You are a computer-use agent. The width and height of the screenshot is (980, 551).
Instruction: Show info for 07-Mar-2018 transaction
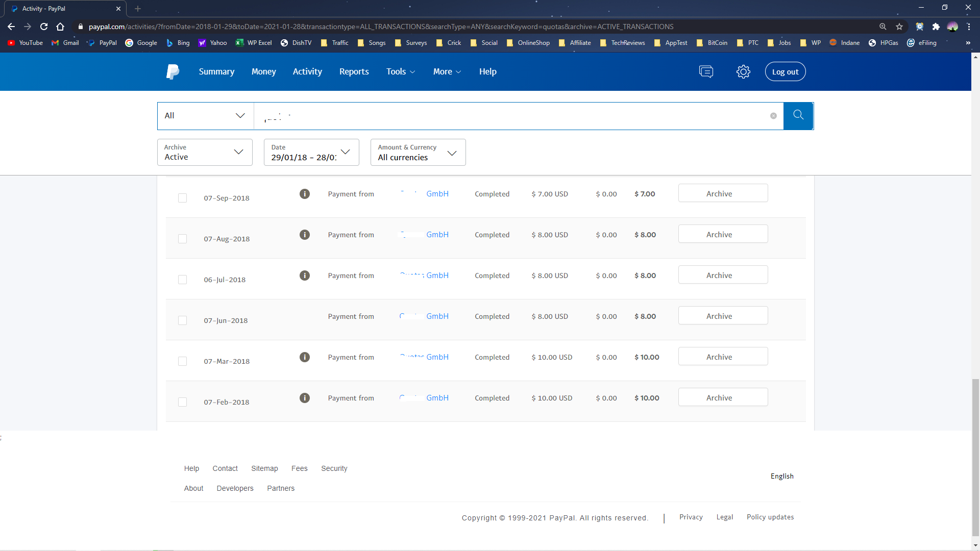pyautogui.click(x=305, y=357)
